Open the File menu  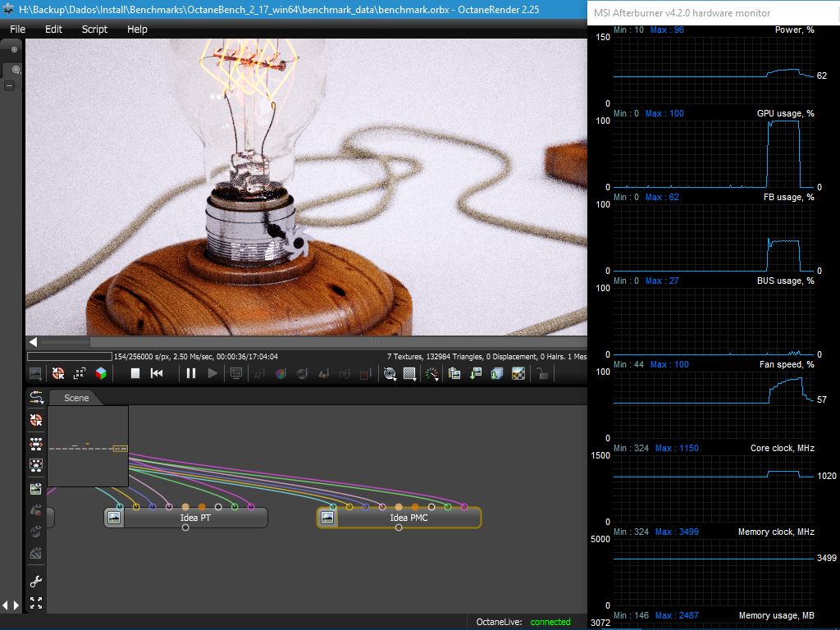click(x=17, y=29)
